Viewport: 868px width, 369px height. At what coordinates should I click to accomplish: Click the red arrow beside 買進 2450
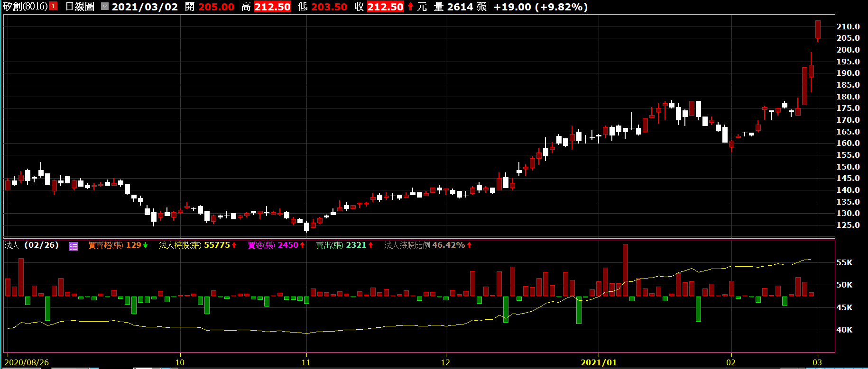303,245
